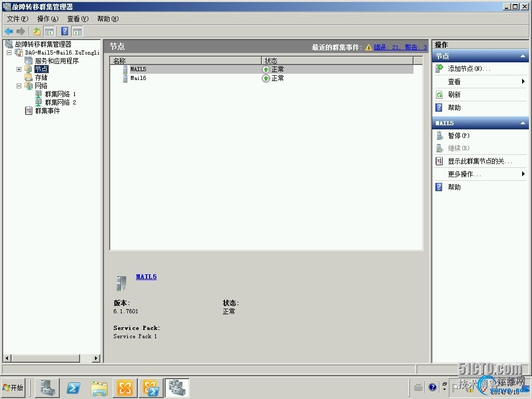This screenshot has width=532, height=399.
Task: Select the 节点 tree item
Action: click(x=42, y=69)
